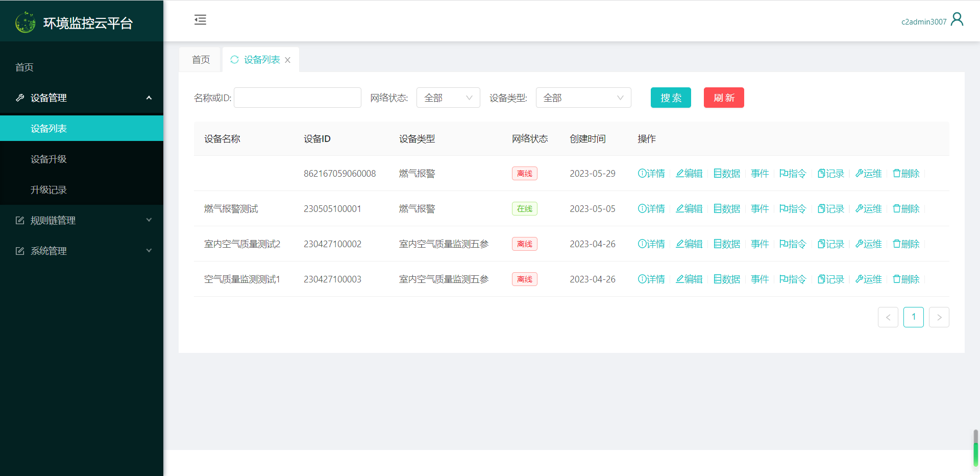This screenshot has height=476, width=980.
Task: Collapse the 设备管理 menu group
Action: (x=82, y=98)
